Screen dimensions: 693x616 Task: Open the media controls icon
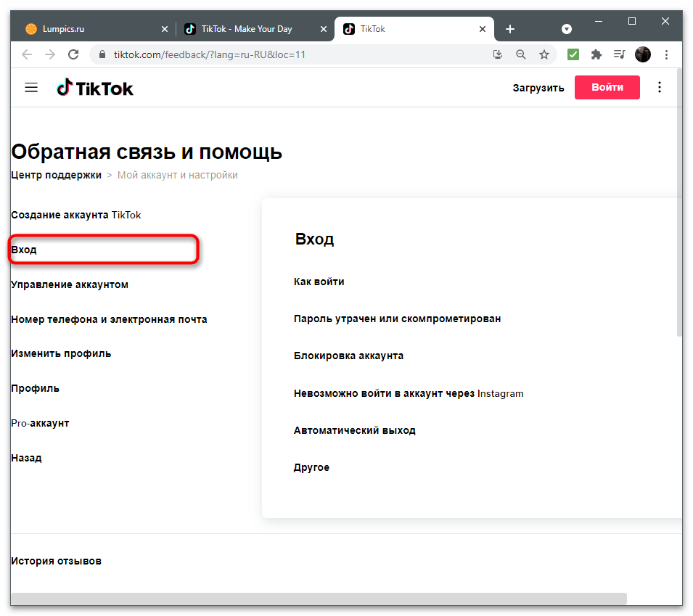[x=619, y=54]
